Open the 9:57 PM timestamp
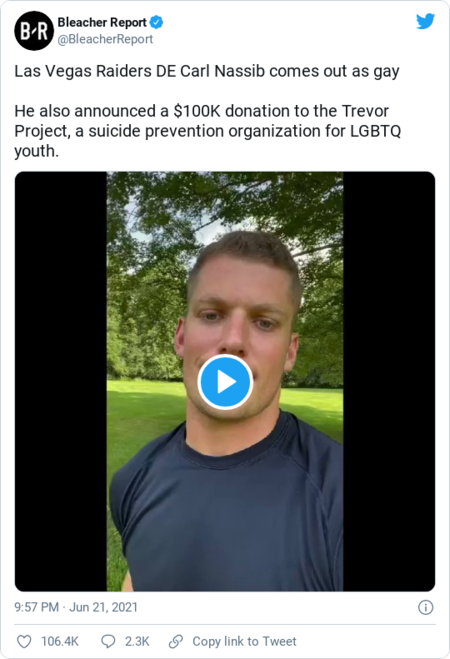This screenshot has height=659, width=450. [37, 607]
